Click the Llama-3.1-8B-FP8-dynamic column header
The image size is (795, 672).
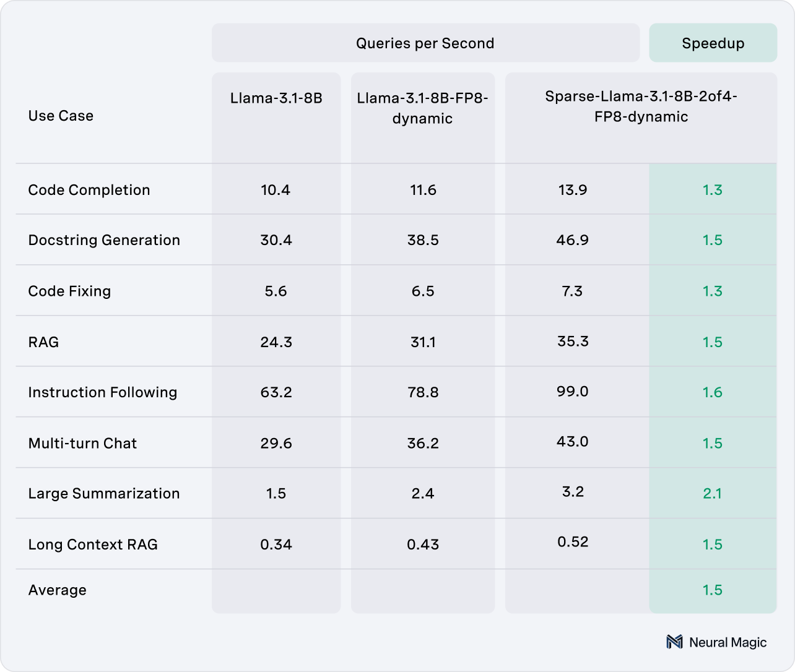pos(423,108)
